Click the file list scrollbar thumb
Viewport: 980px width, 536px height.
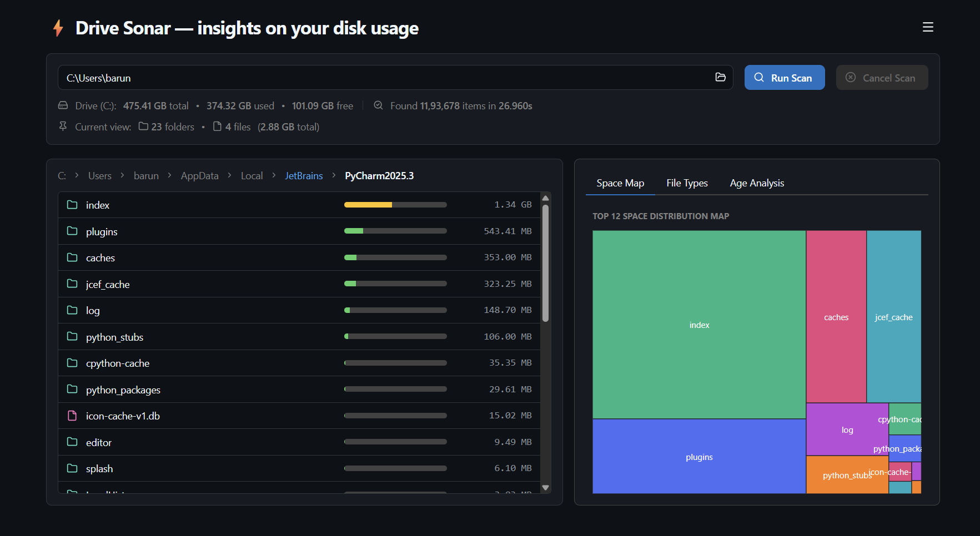coord(545,263)
